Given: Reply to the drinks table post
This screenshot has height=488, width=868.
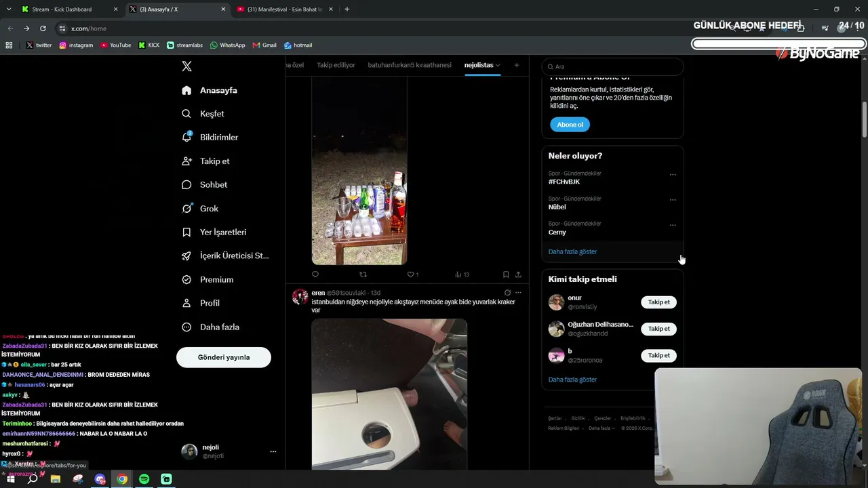Looking at the screenshot, I should (315, 274).
